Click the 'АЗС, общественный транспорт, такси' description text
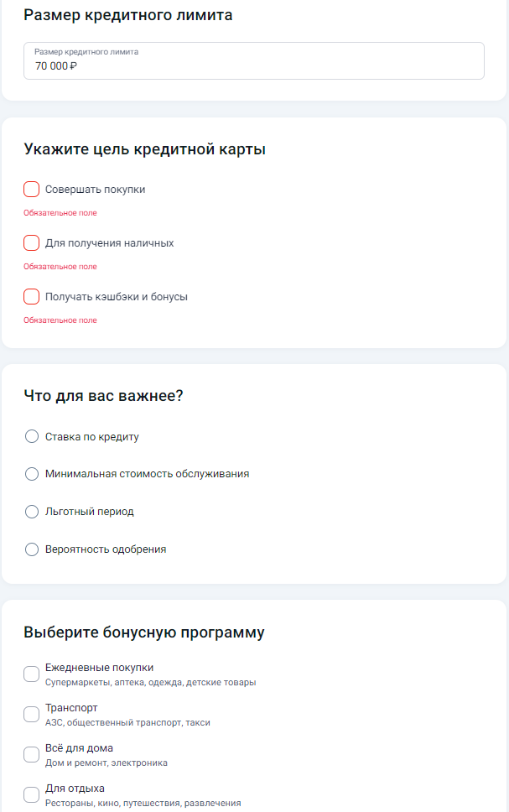Viewport: 509px width, 812px height. (127, 722)
